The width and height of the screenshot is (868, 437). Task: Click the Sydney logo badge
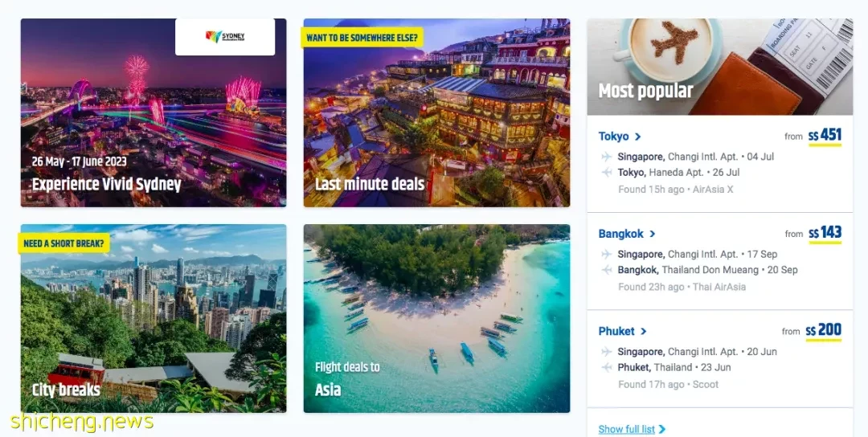click(225, 36)
